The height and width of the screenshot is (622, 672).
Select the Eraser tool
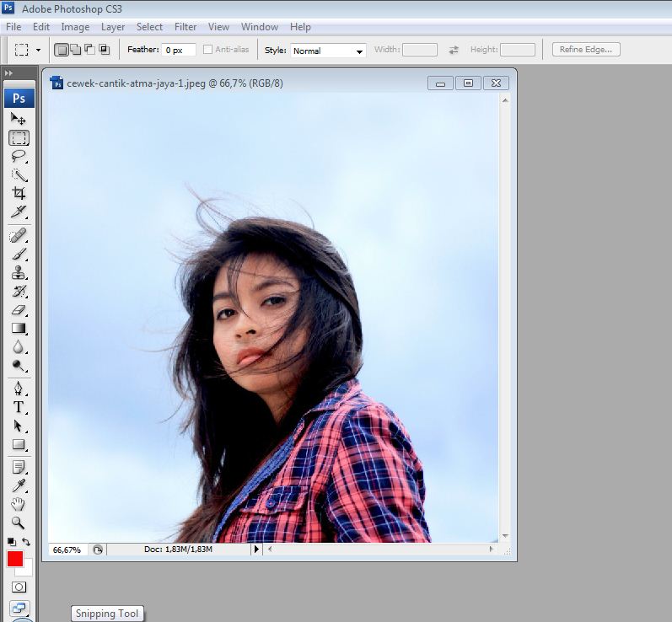point(19,309)
